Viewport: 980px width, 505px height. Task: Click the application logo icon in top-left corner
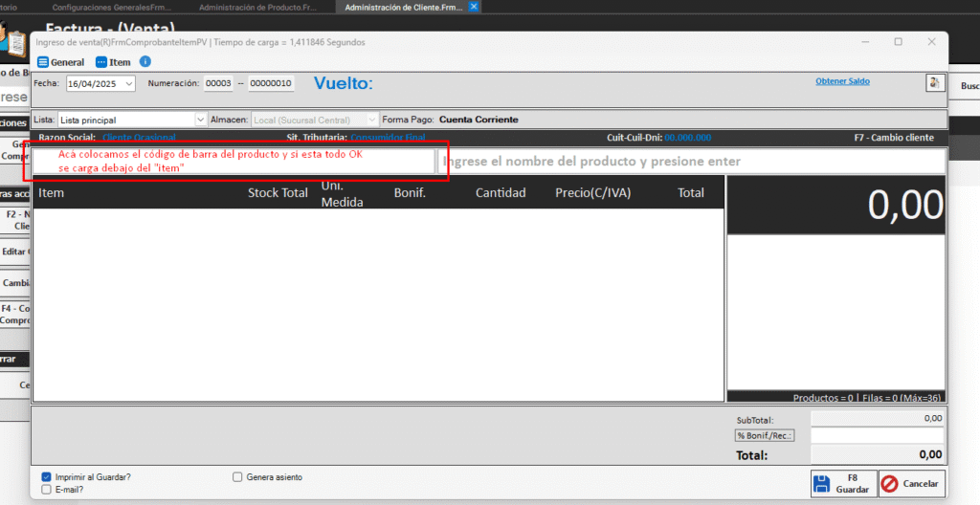(13, 43)
